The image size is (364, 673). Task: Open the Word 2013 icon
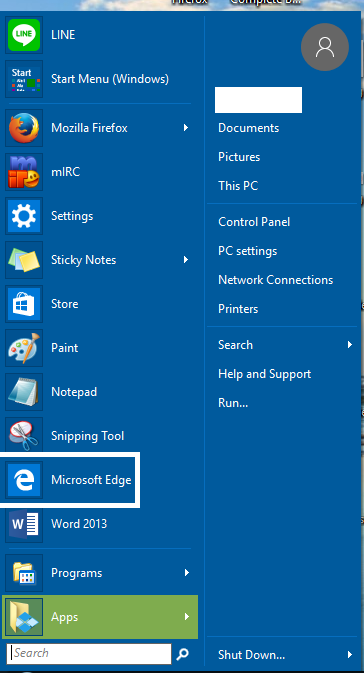(x=24, y=524)
